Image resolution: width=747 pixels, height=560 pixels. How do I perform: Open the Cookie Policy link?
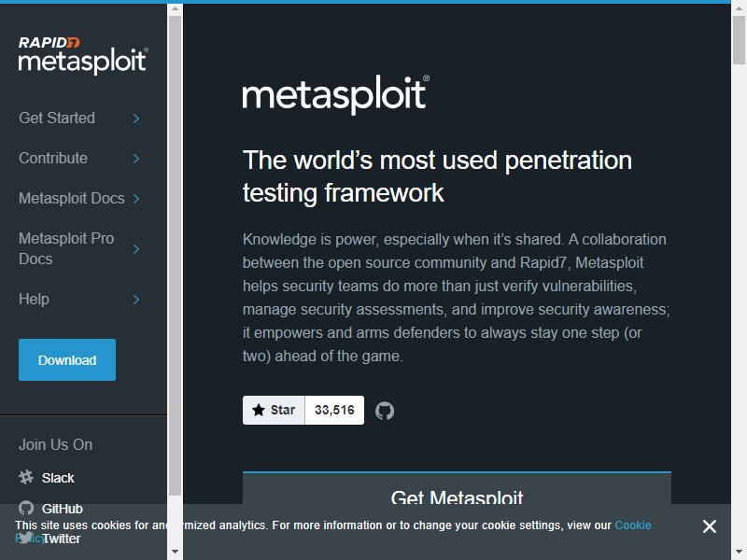(x=633, y=525)
